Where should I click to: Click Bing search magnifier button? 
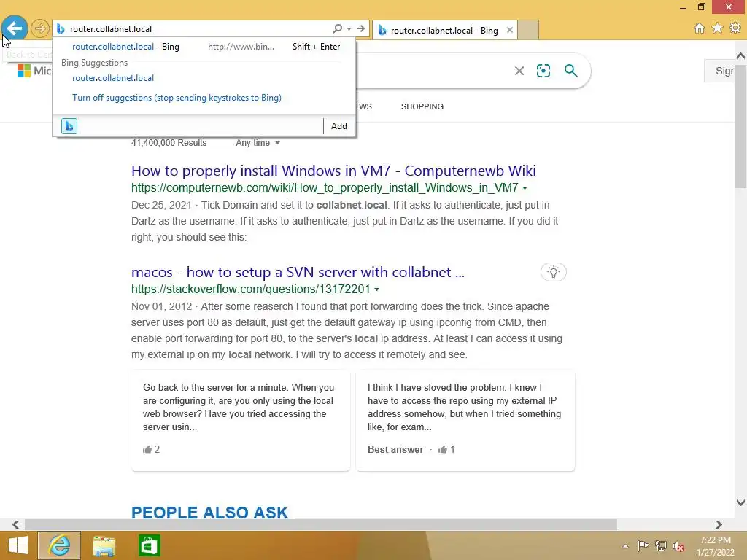pos(570,71)
